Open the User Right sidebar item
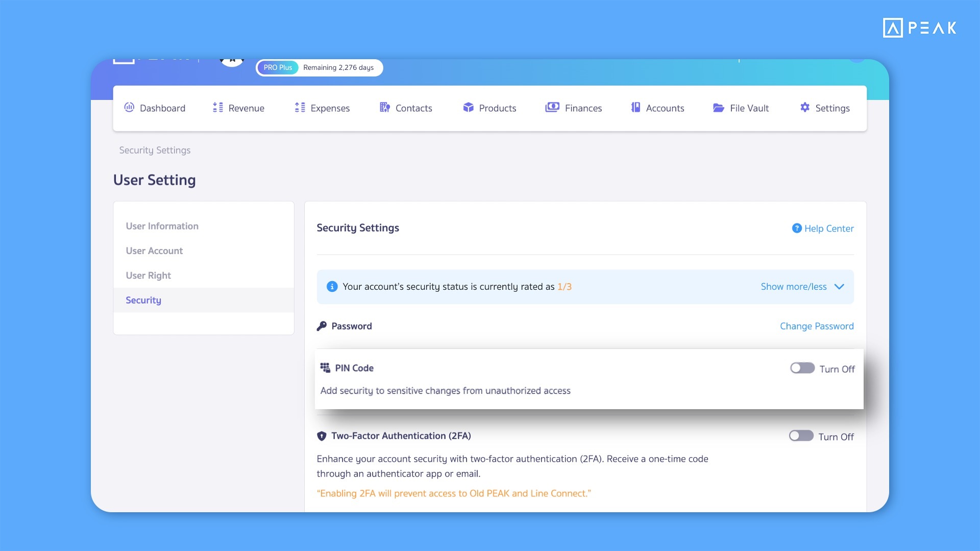 coord(148,275)
